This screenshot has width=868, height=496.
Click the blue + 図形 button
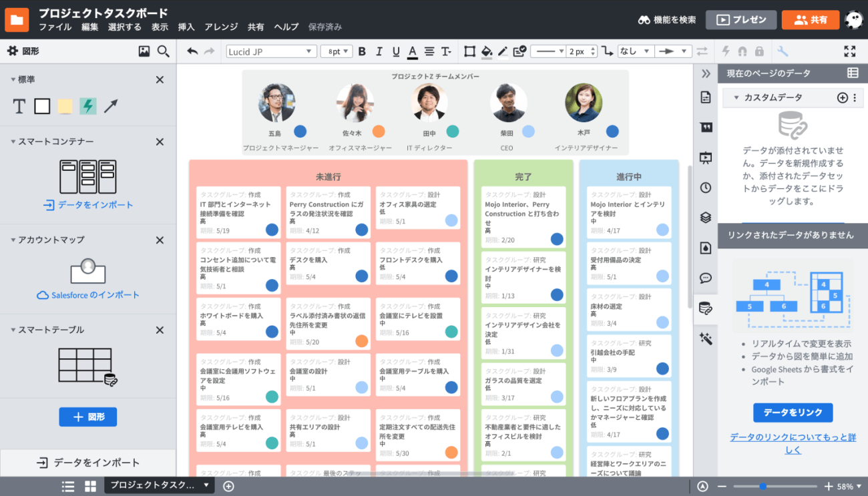(88, 417)
